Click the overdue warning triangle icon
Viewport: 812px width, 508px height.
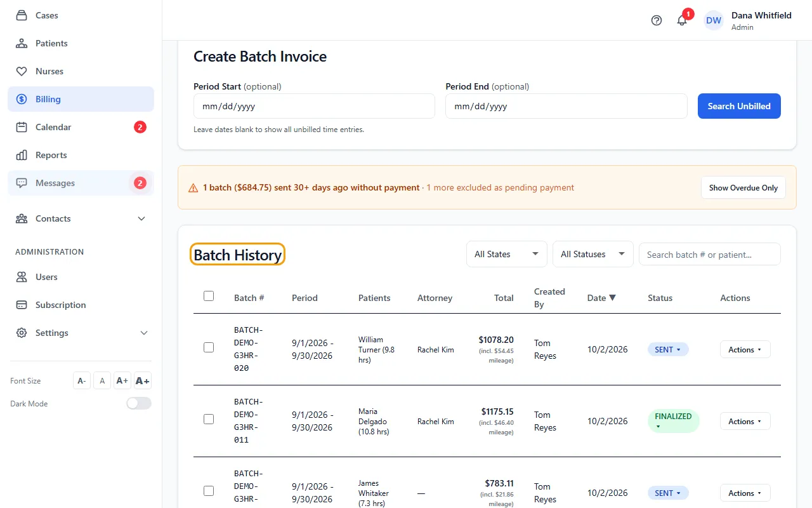[193, 188]
